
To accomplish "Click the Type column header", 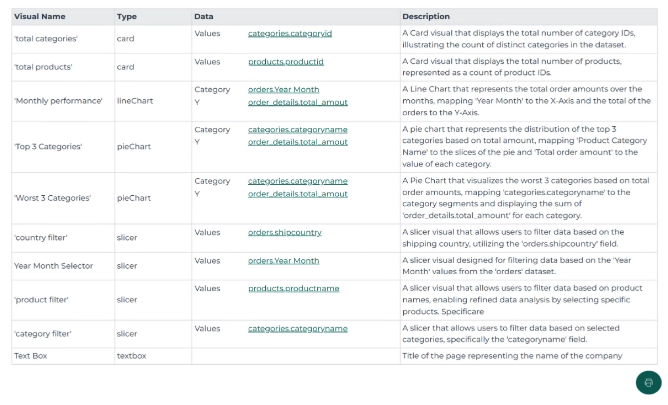I will (127, 16).
